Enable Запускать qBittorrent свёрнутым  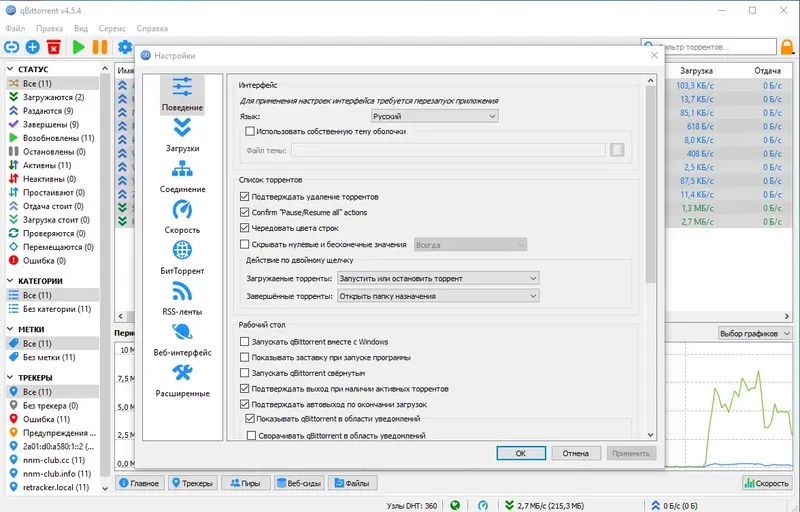click(x=244, y=373)
